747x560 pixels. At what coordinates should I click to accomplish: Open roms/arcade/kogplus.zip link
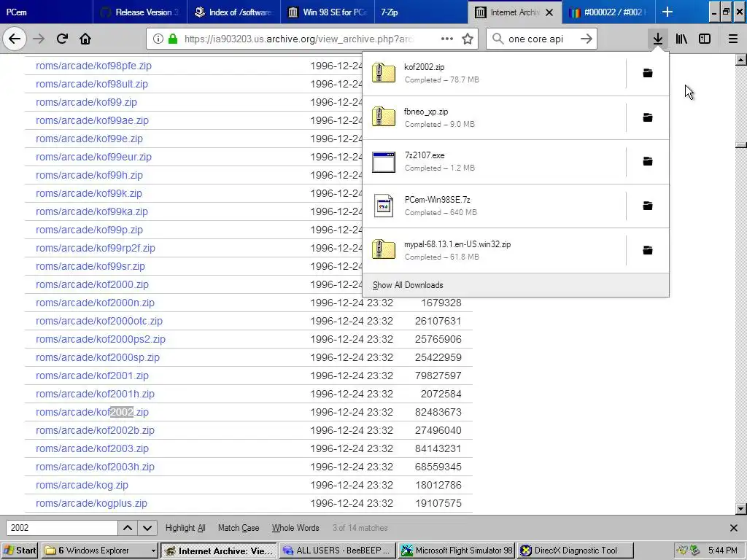(91, 503)
